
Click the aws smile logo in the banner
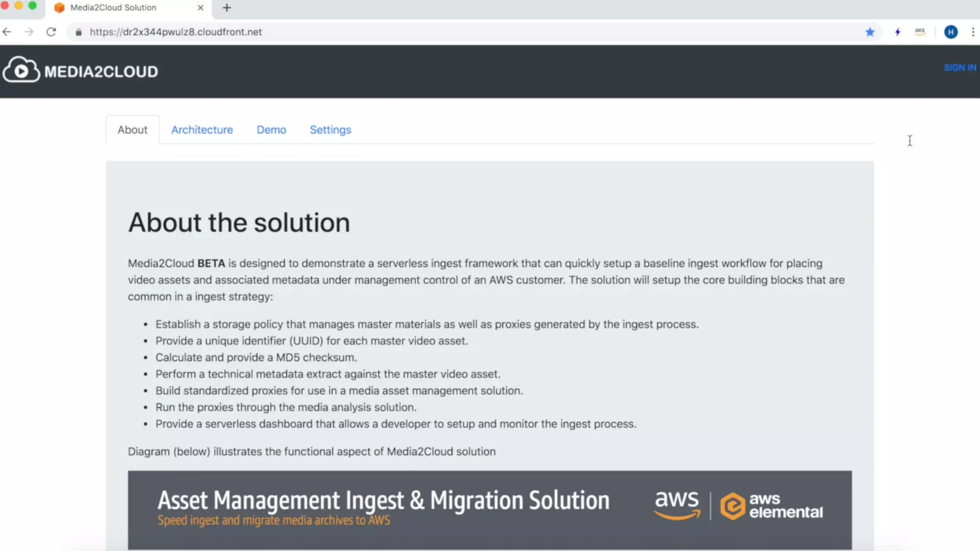click(677, 505)
